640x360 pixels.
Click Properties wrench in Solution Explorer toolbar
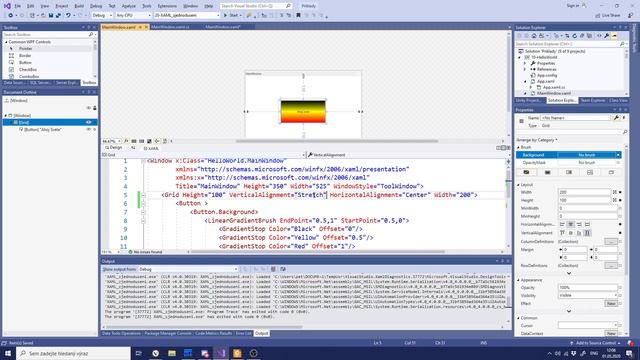click(x=607, y=36)
